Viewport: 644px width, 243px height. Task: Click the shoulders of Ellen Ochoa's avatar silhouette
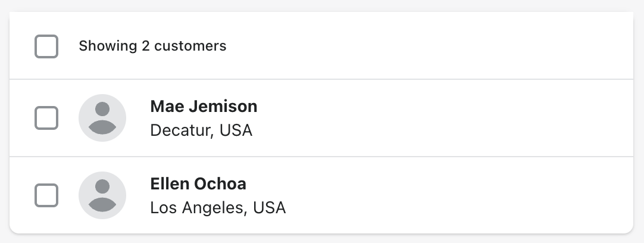[102, 204]
